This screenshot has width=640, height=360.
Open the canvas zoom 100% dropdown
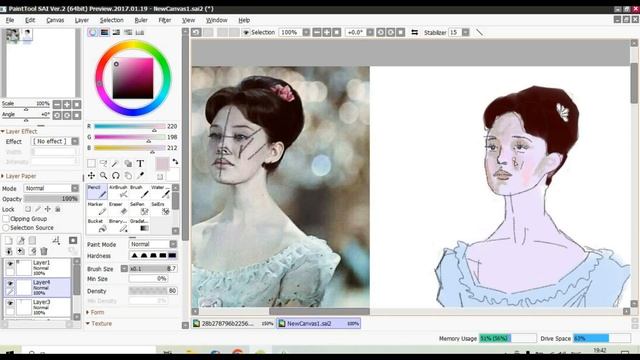pos(306,32)
